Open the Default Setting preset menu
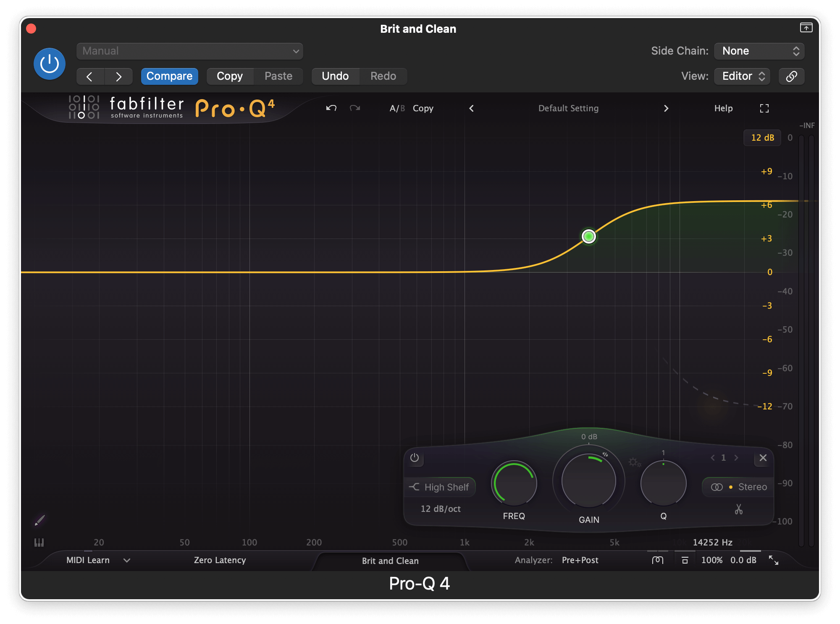The width and height of the screenshot is (840, 624). (x=568, y=108)
